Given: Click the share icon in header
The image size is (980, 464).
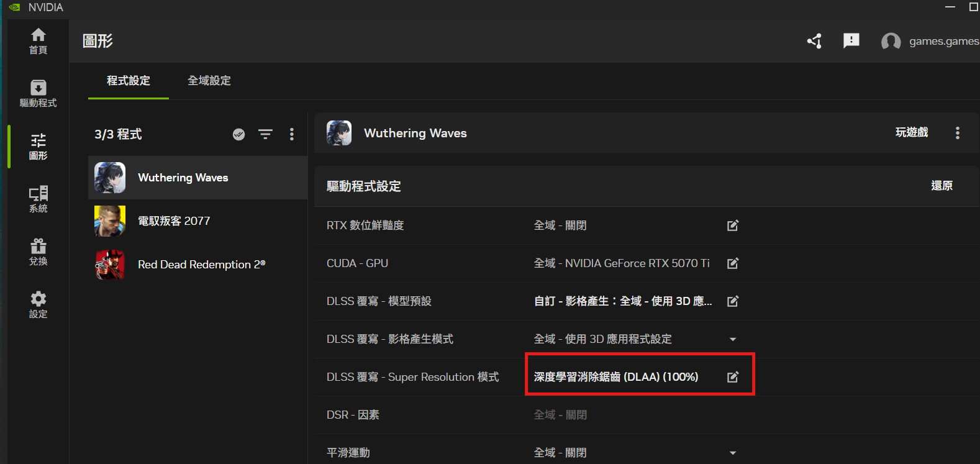Looking at the screenshot, I should pos(814,41).
